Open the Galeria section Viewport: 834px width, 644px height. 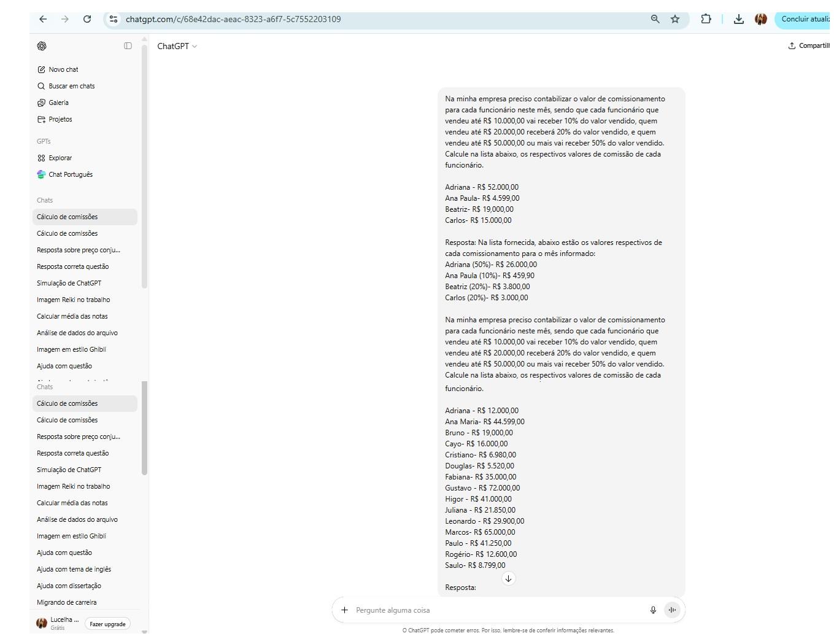(53, 103)
